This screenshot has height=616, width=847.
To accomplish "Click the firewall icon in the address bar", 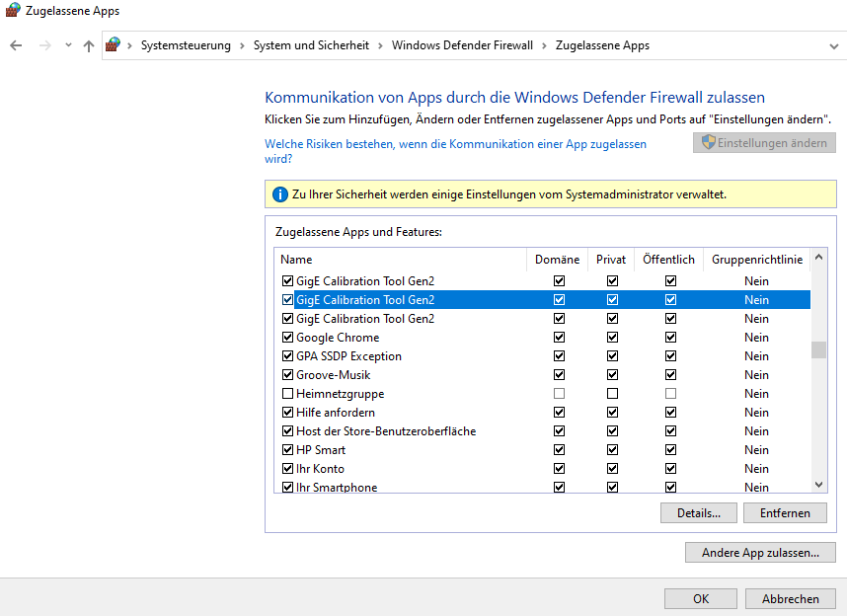I will (115, 45).
